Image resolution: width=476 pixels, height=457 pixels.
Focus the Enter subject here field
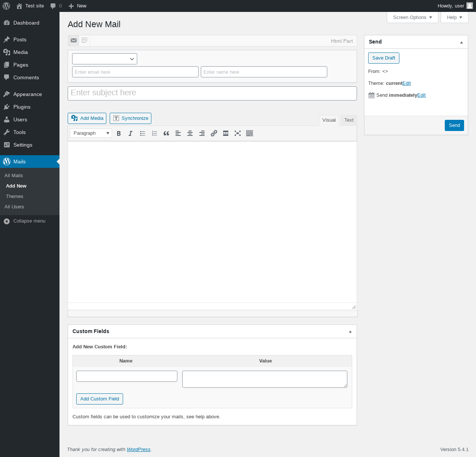[212, 93]
